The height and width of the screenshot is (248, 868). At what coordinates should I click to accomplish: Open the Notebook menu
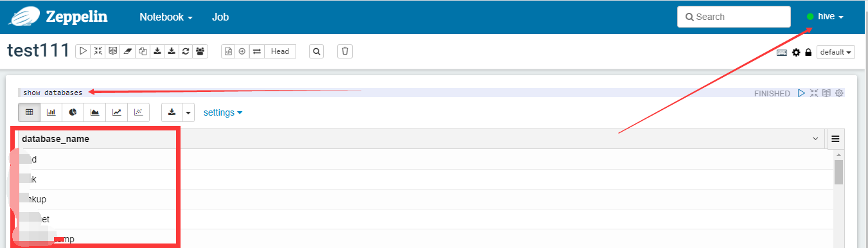[x=166, y=17]
